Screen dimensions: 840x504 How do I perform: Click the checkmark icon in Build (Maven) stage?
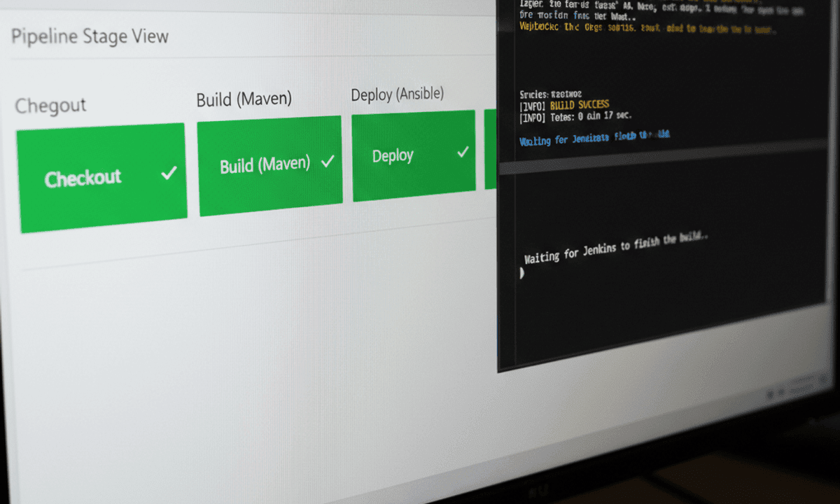pos(327,162)
